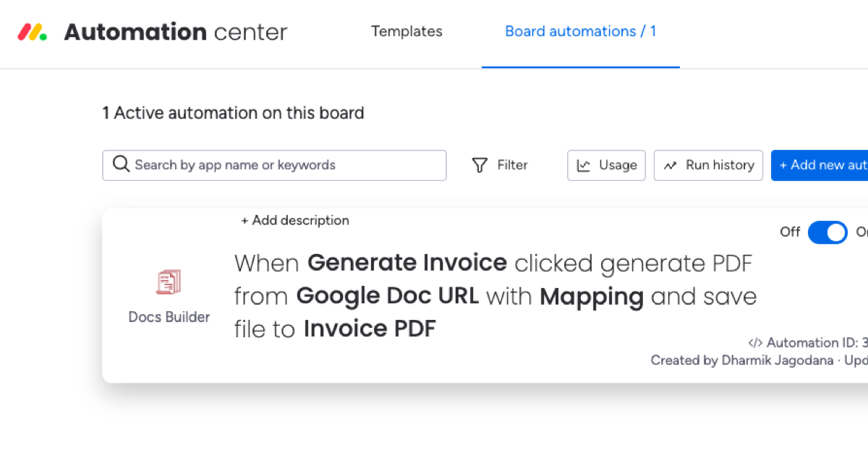Click the Automation ID code icon

pos(755,342)
